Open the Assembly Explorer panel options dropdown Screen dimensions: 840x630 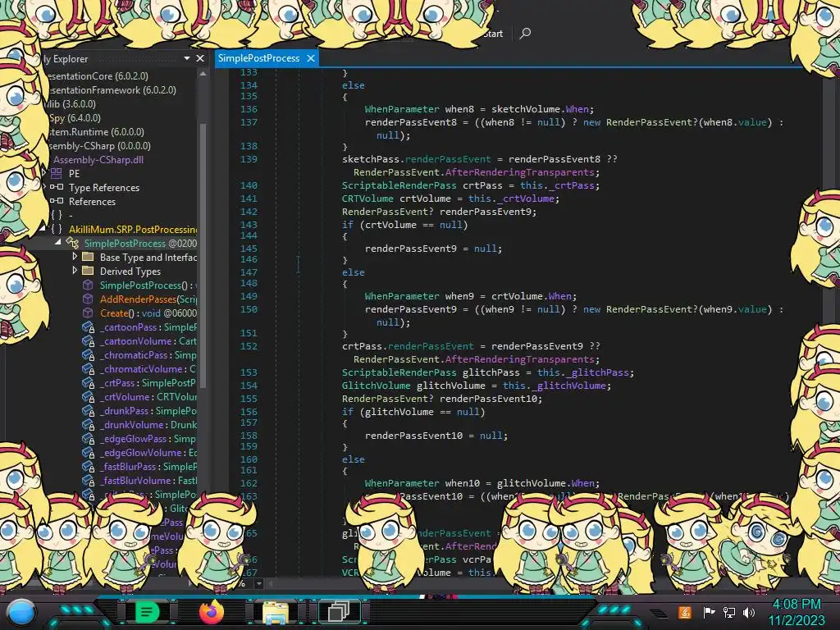tap(187, 58)
